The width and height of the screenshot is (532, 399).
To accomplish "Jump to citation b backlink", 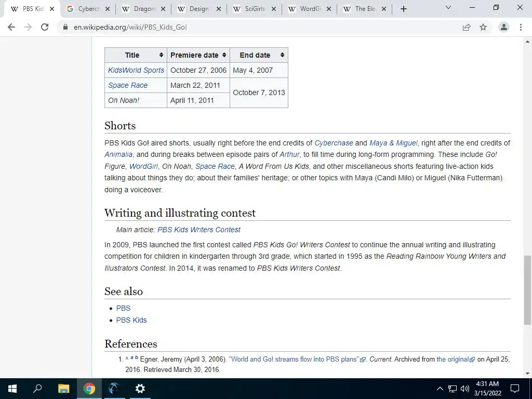I will tap(137, 357).
